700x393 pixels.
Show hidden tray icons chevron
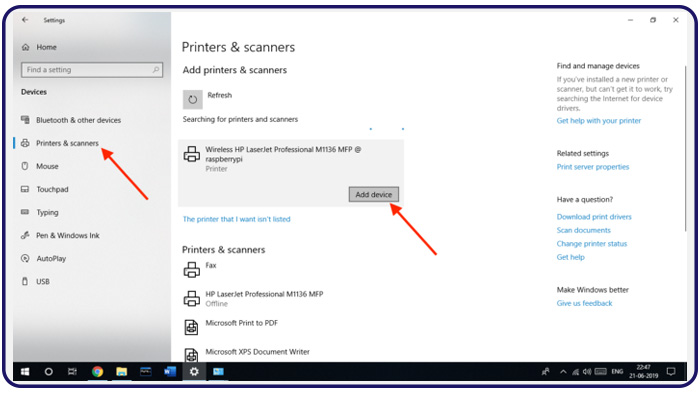point(563,372)
